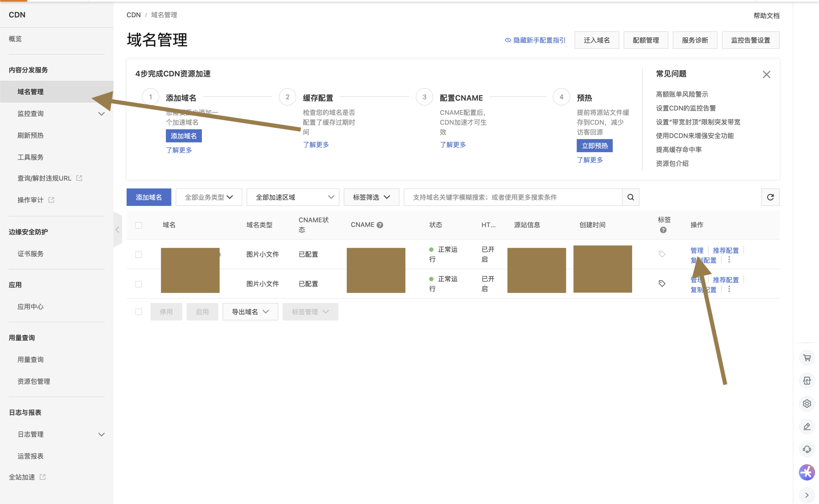Click 添加域名 button in step 1

click(x=184, y=136)
